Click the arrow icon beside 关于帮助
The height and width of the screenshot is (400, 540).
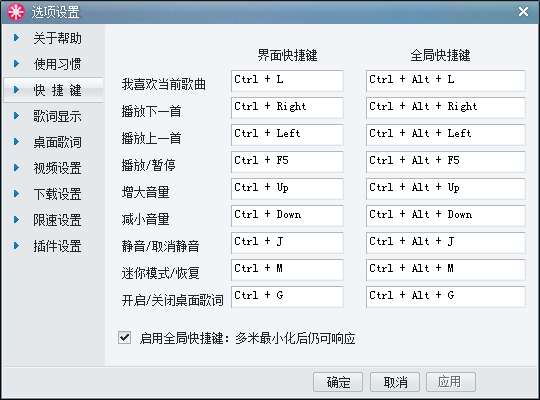tap(16, 38)
